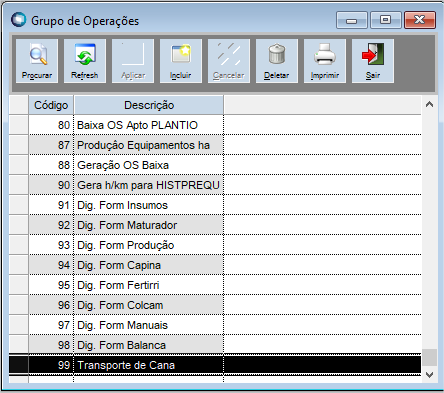The width and height of the screenshot is (444, 393).
Task: Maximize the Grupo de Operações window
Action: (386, 20)
